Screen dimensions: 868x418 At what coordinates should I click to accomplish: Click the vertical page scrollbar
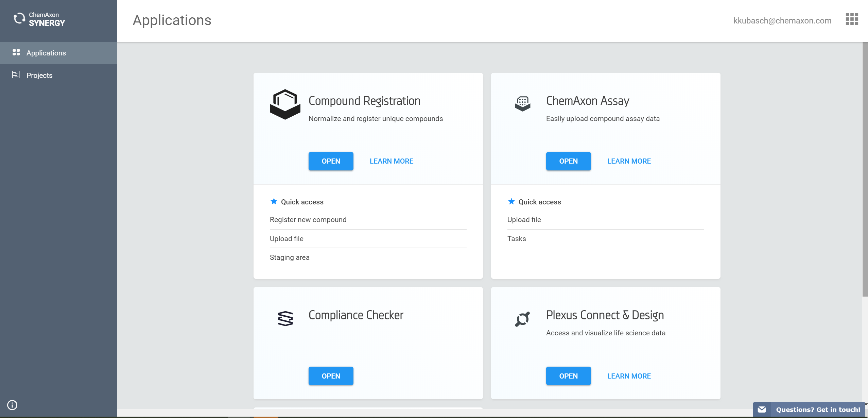coord(865,170)
